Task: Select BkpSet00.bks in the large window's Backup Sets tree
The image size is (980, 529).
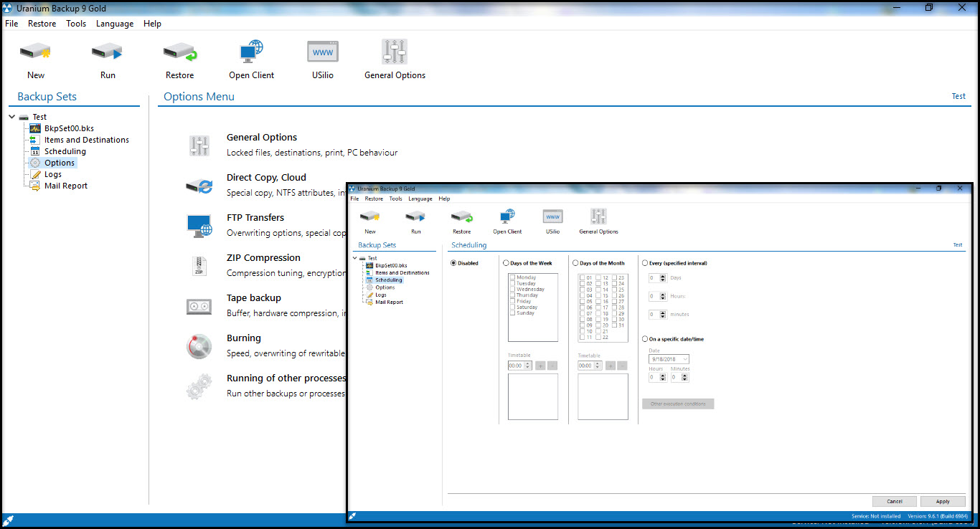Action: click(x=69, y=128)
